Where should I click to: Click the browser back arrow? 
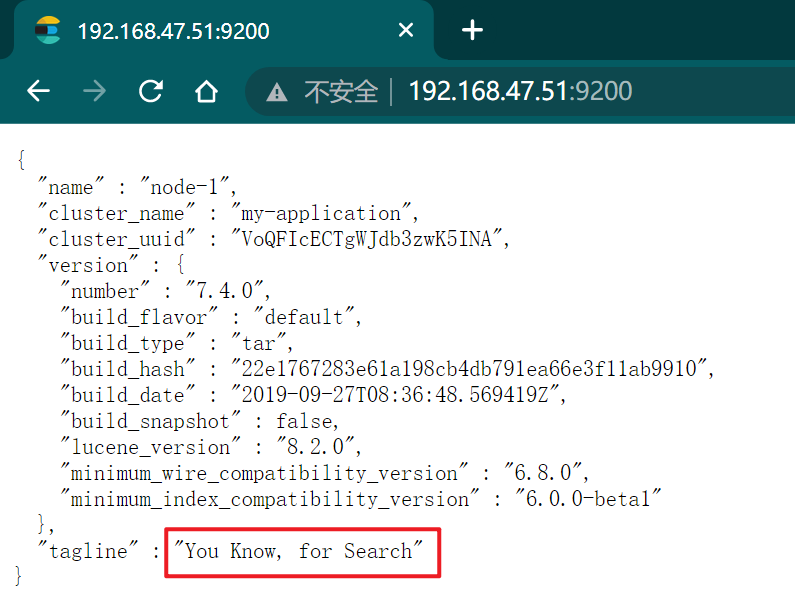pos(39,92)
